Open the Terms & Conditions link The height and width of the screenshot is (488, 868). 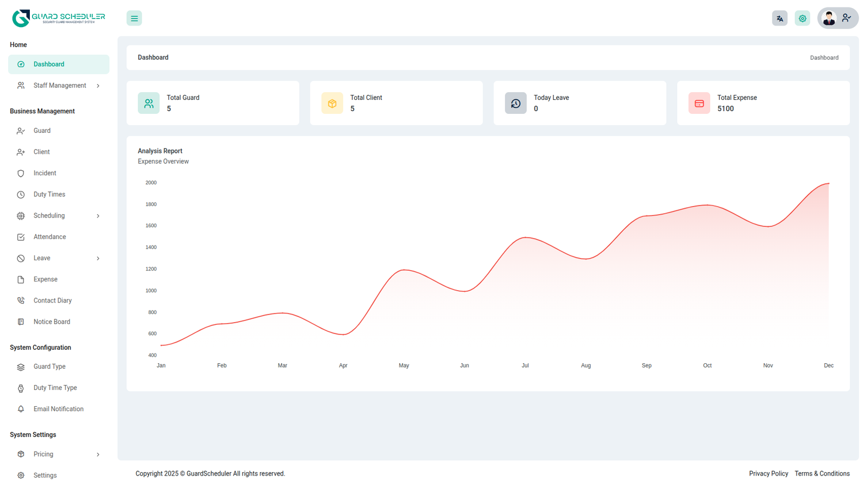822,473
